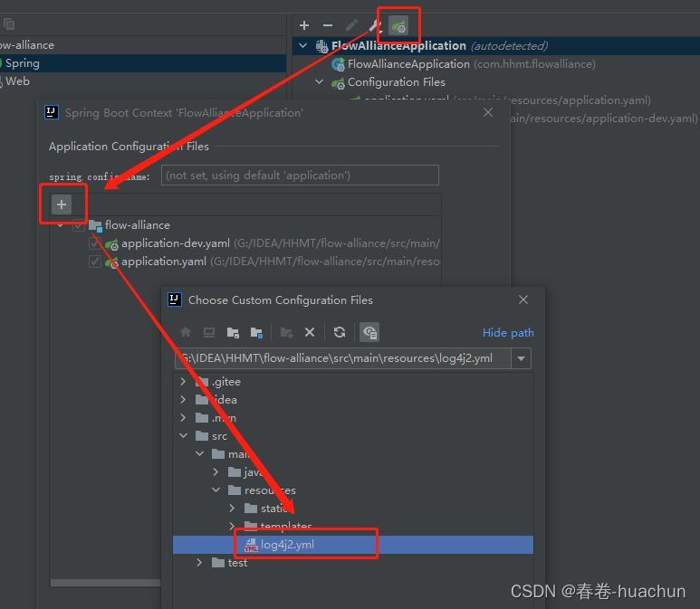Click the copy icon at top-left panel
The height and width of the screenshot is (609, 700).
[9, 24]
